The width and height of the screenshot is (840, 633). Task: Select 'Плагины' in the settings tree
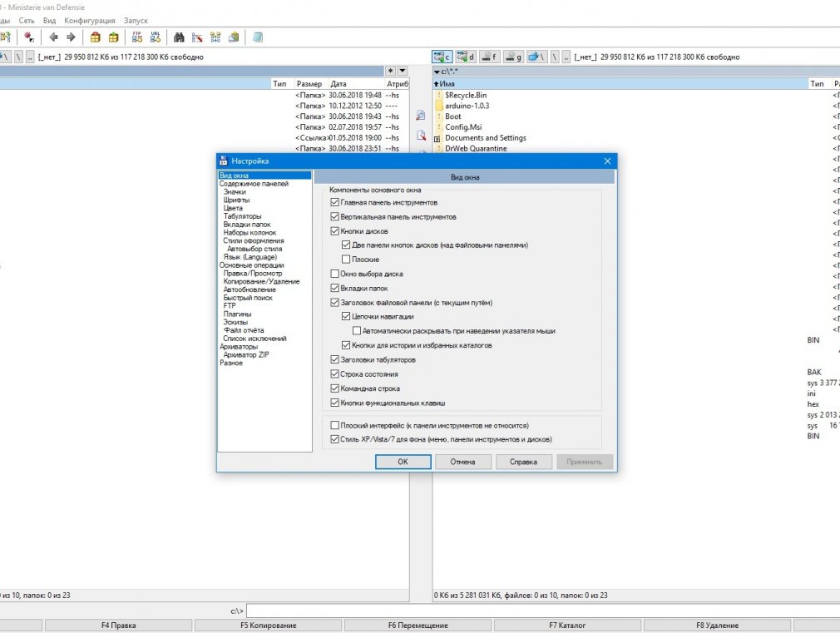click(237, 314)
